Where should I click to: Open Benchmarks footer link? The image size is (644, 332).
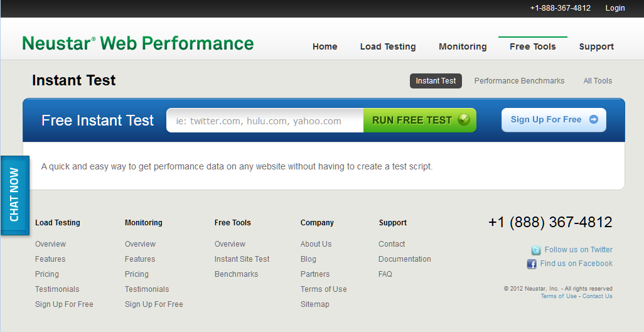(x=236, y=274)
